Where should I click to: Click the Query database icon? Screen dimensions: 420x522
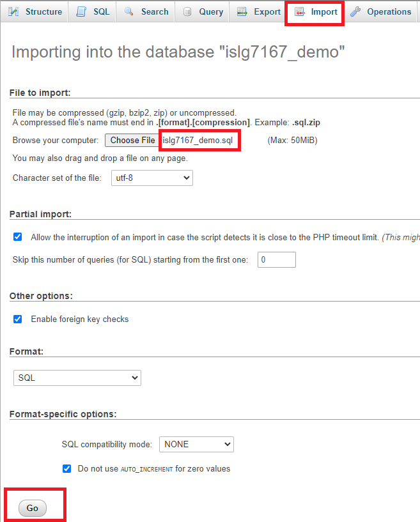click(x=187, y=12)
